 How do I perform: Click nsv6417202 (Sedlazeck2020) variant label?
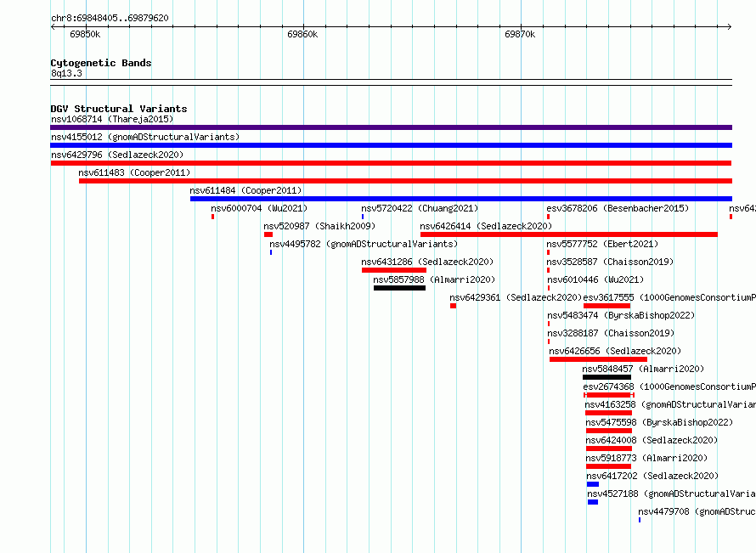[652, 476]
